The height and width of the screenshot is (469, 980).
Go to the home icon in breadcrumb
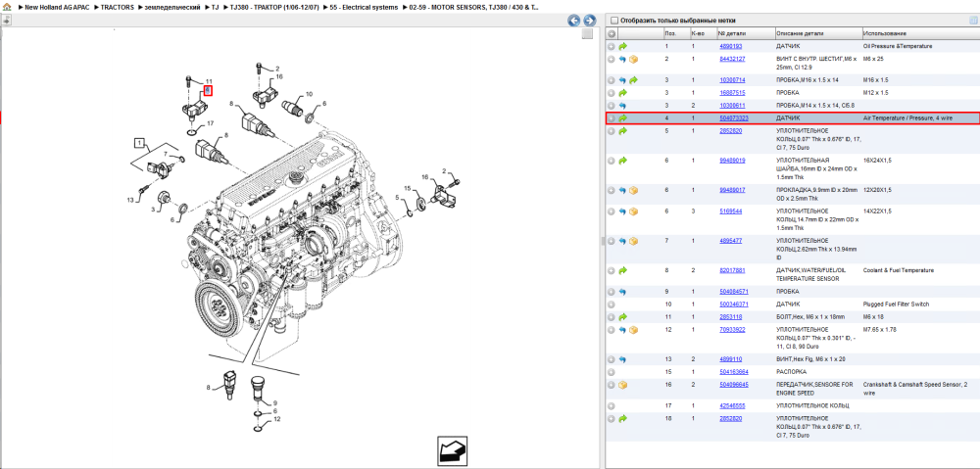[x=7, y=7]
